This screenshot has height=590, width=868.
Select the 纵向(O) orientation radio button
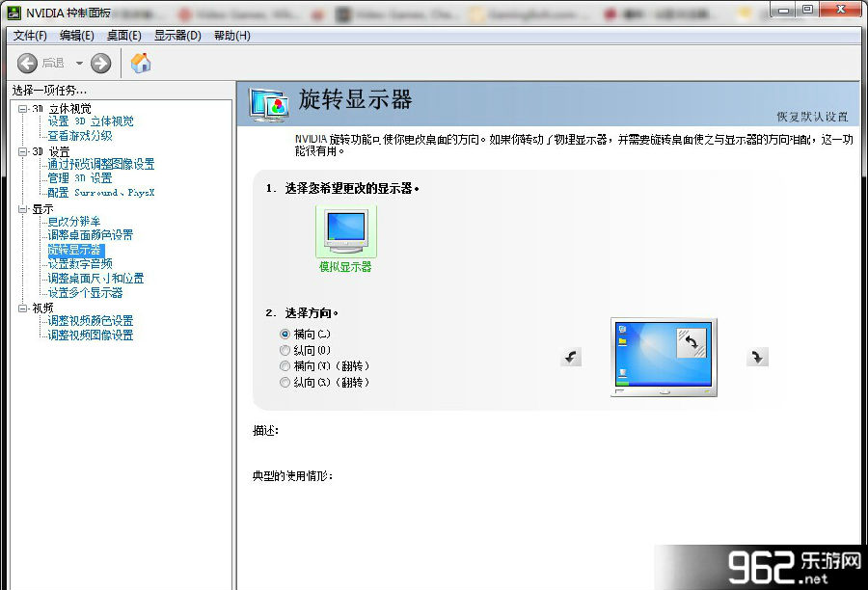[285, 350]
